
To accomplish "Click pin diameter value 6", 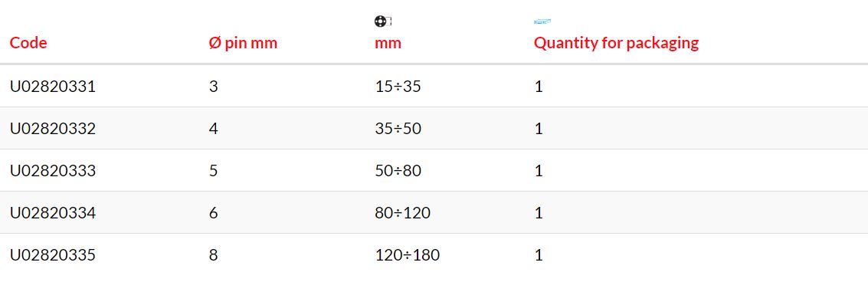I will click(x=214, y=213).
